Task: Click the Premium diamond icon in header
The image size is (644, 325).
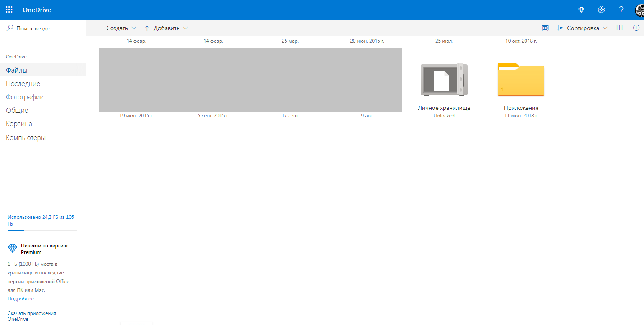Action: (581, 10)
